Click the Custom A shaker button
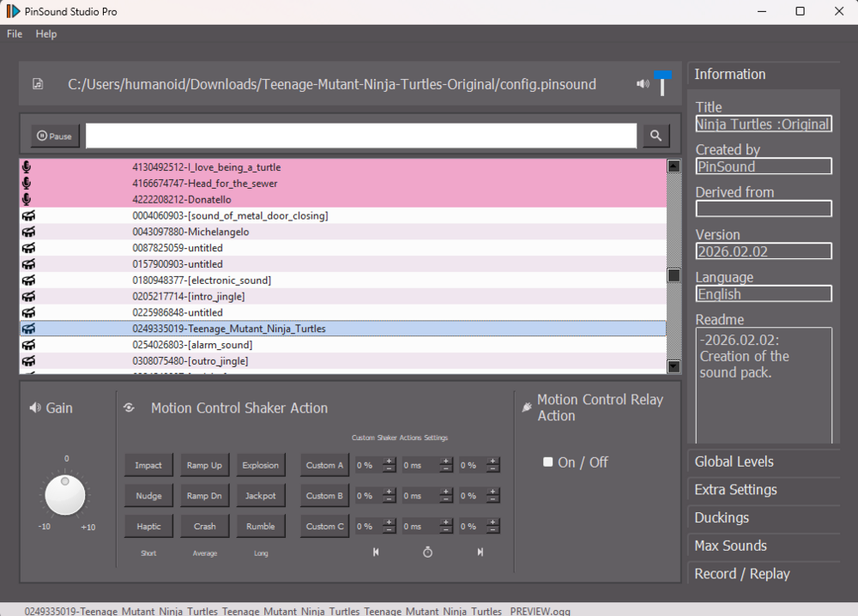 324,465
